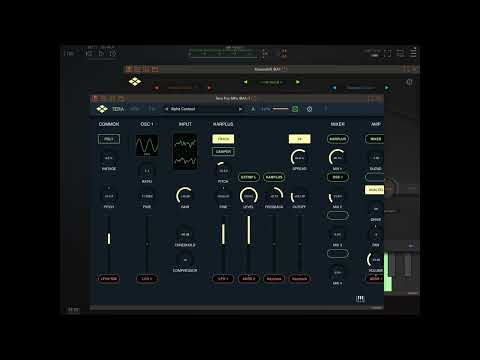Open the hamburger menu in host top bar

click(413, 53)
